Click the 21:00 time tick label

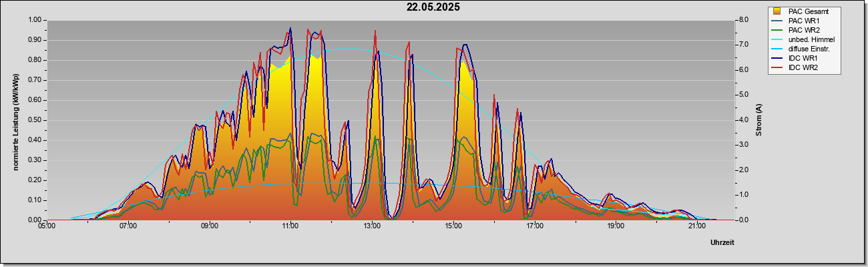696,226
